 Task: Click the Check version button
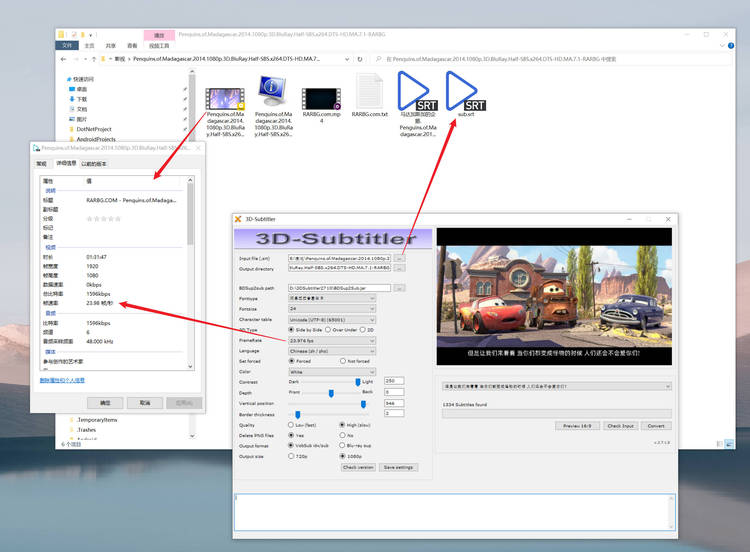coord(358,467)
